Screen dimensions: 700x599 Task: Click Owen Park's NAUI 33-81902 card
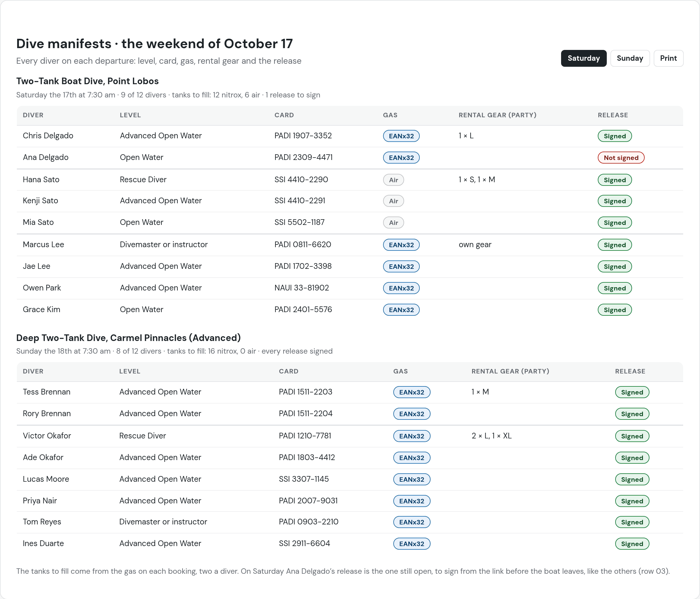pos(301,288)
